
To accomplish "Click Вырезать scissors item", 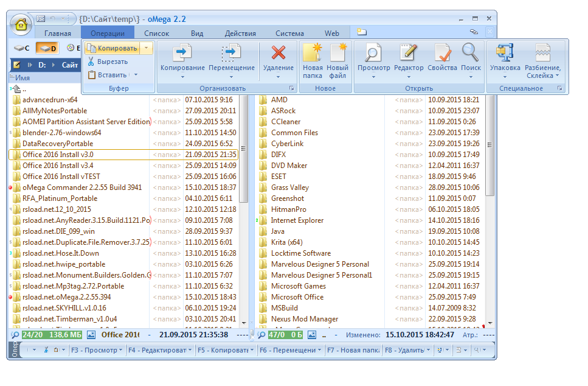I will (108, 61).
